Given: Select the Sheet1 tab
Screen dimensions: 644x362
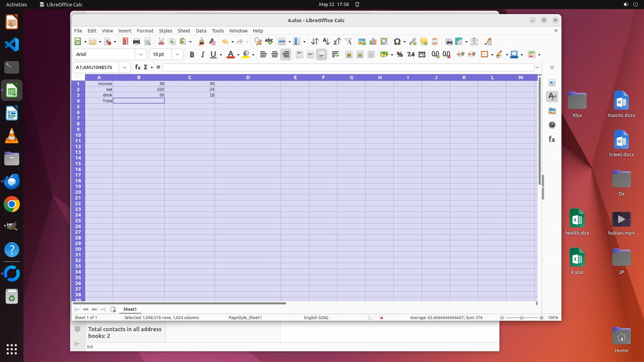Looking at the screenshot, I should (x=130, y=309).
